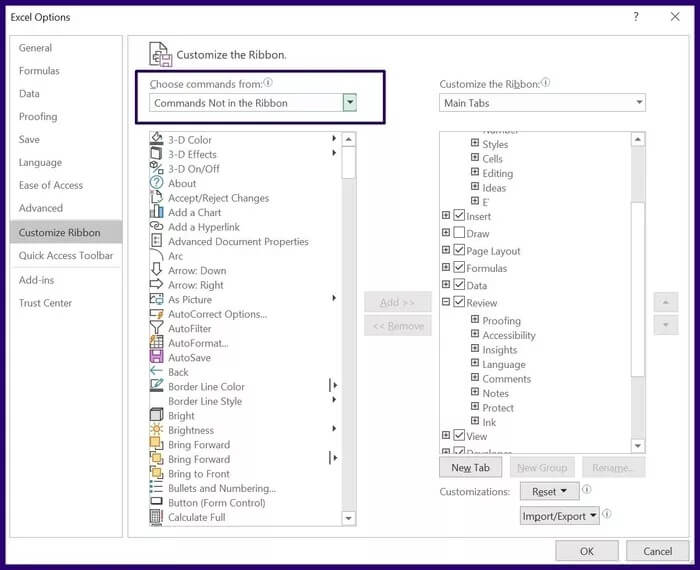Toggle the View tab checkbox
700x570 pixels.
click(x=459, y=435)
